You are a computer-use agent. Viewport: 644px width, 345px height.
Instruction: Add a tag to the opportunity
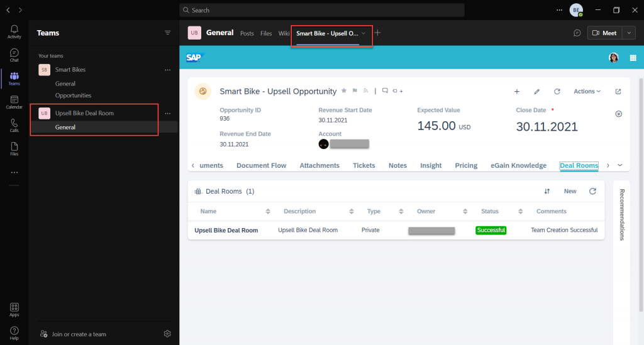click(397, 91)
